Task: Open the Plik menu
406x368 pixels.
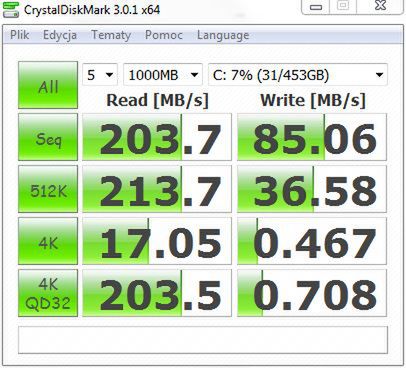Action: 20,35
